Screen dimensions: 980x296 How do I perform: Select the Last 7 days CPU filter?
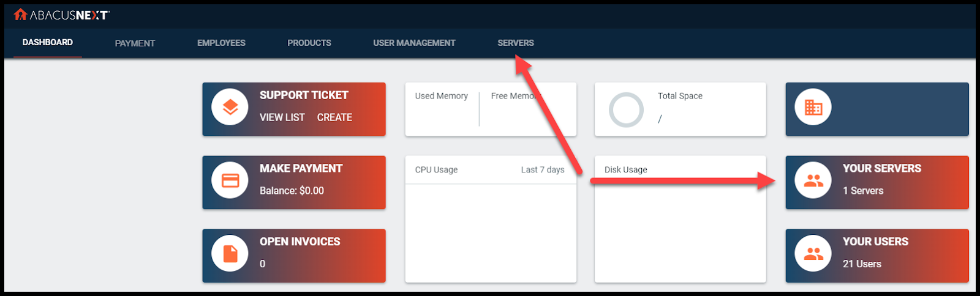pos(543,170)
